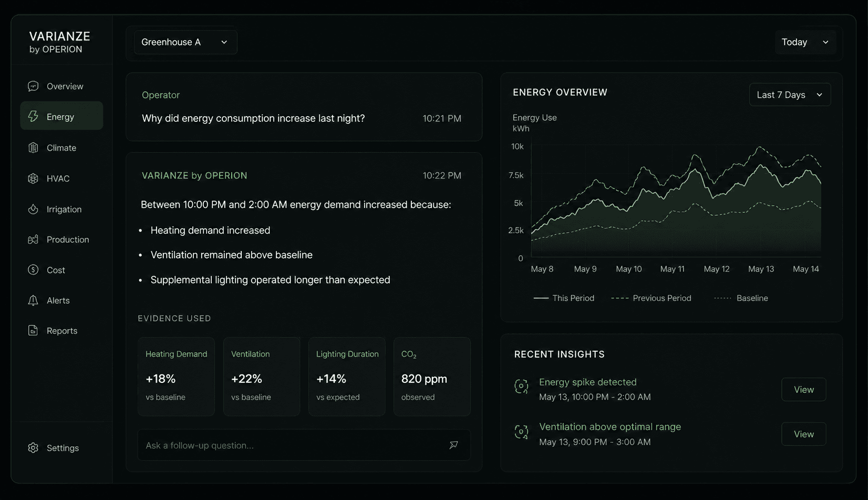868x500 pixels.
Task: Send follow-up question with arrow icon
Action: [453, 445]
